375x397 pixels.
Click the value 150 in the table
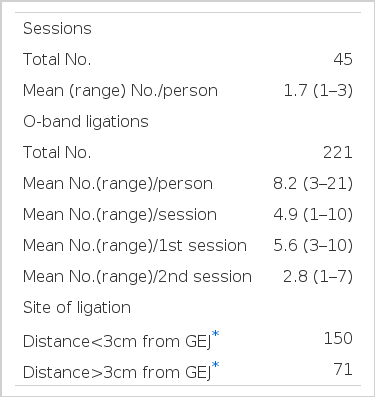338,338
